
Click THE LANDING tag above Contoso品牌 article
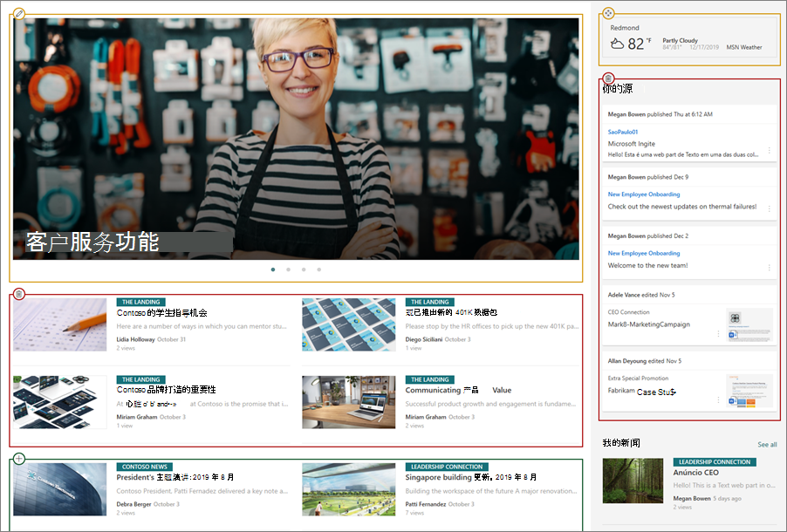[140, 379]
